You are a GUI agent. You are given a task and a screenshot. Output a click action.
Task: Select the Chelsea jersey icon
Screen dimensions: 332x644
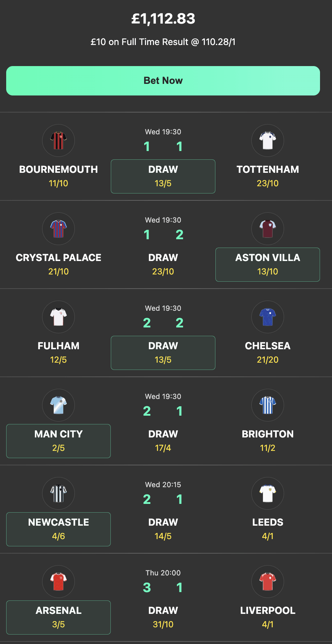click(268, 317)
